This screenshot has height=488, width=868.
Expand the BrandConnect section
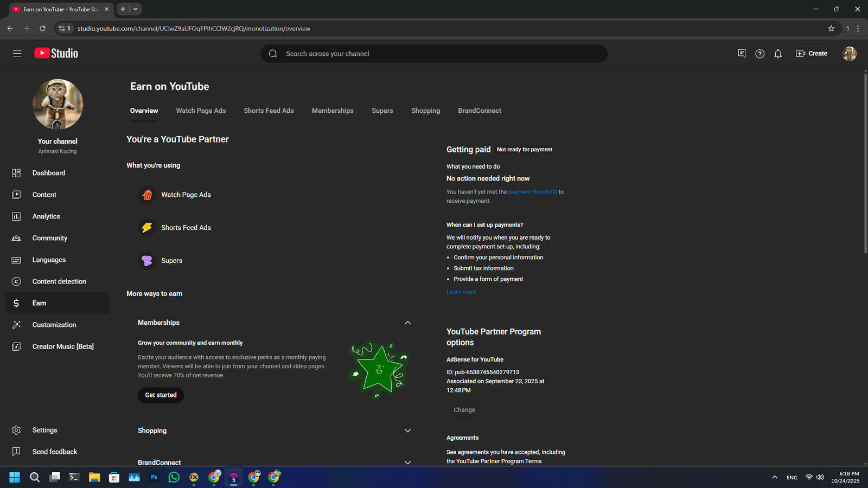(x=407, y=462)
